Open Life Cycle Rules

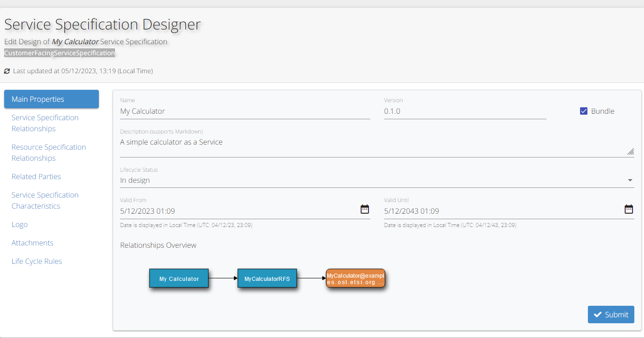tap(37, 261)
